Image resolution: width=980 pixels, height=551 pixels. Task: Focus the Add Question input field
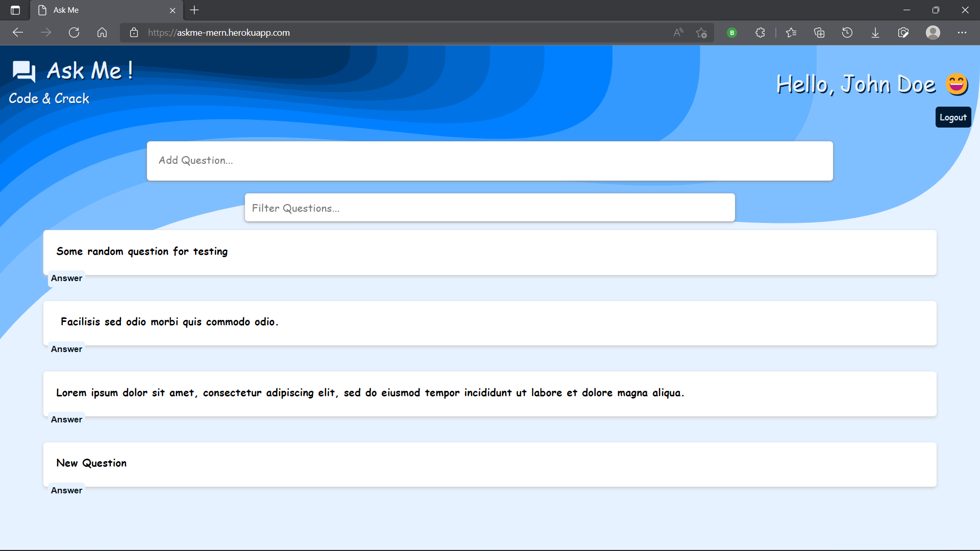click(x=490, y=161)
